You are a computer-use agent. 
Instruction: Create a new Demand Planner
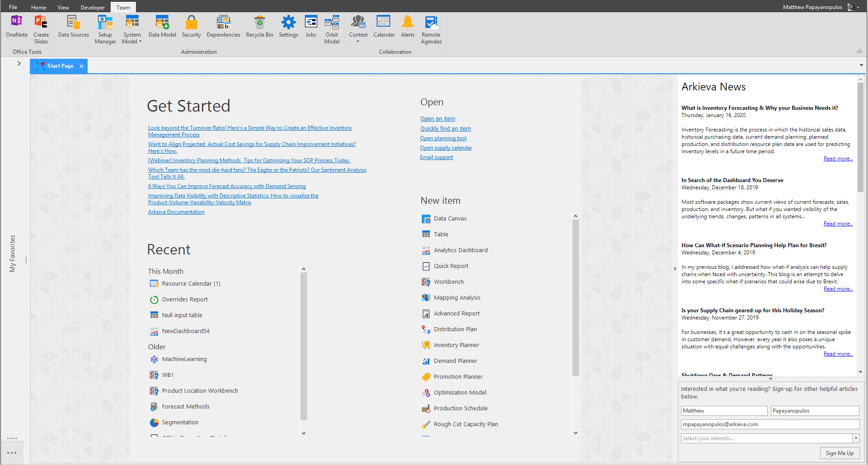tap(449, 361)
